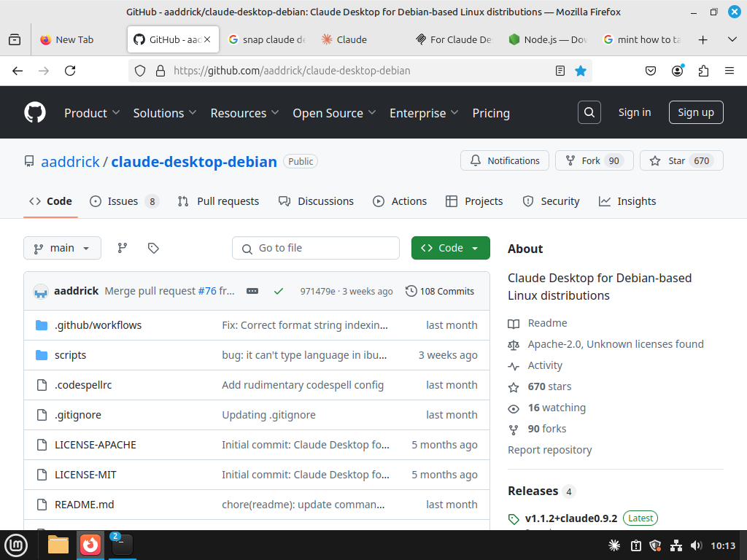The width and height of the screenshot is (747, 560).
Task: Click the green commit status checkmark
Action: tap(278, 291)
